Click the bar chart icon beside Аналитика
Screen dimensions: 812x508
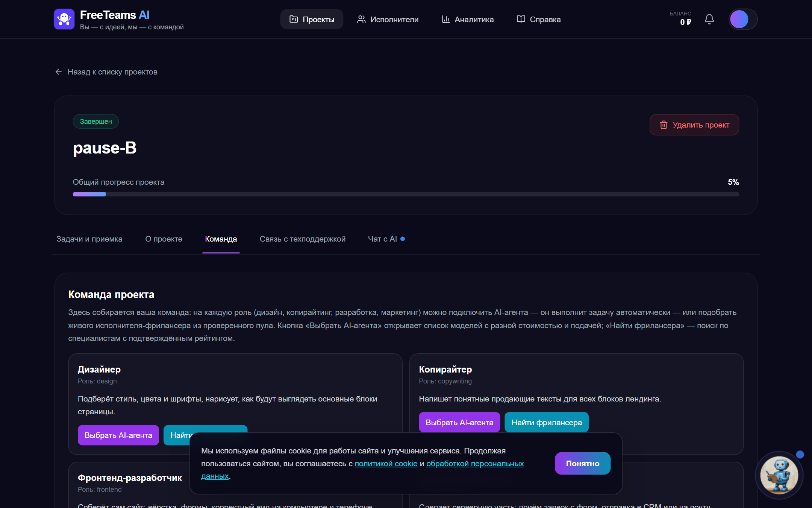[446, 19]
